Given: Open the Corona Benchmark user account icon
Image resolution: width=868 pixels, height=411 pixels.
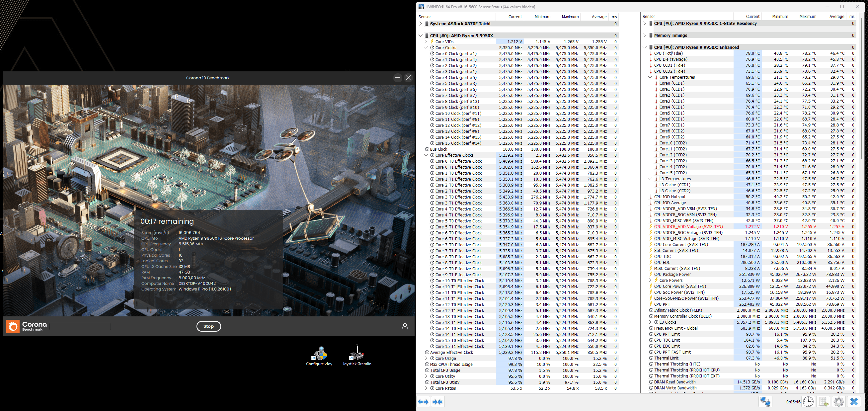Looking at the screenshot, I should [405, 326].
